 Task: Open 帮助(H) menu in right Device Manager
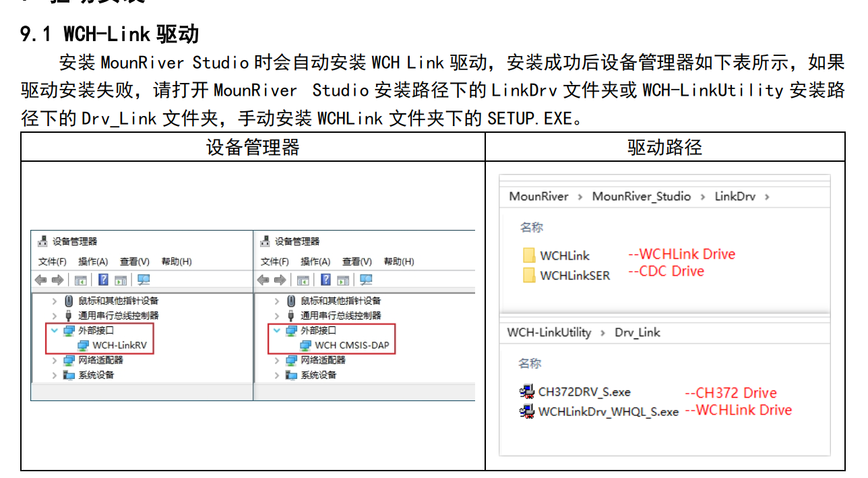399,262
